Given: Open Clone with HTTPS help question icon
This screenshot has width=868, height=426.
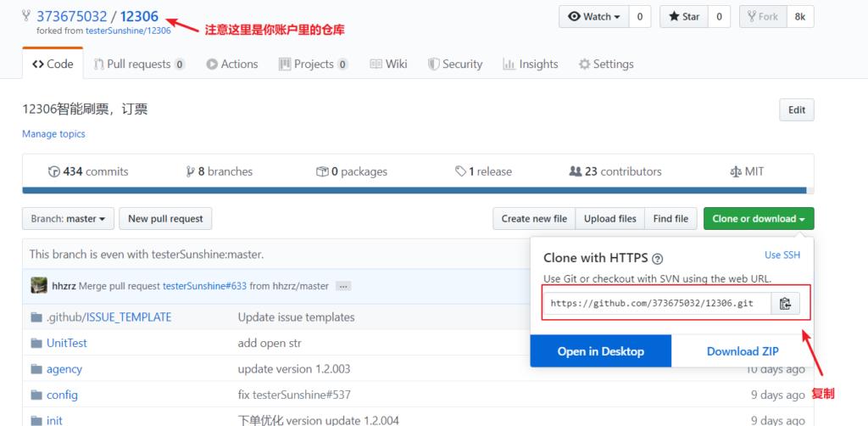Looking at the screenshot, I should [x=658, y=259].
